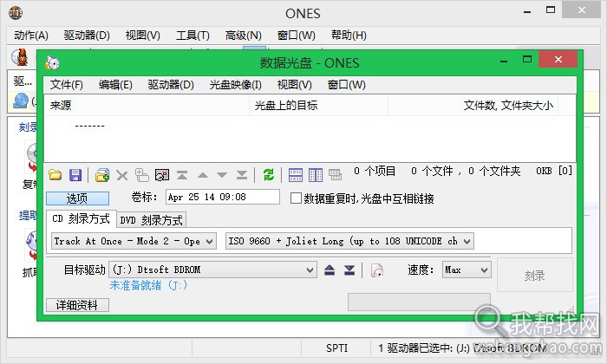The width and height of the screenshot is (607, 364).
Task: Click the '0 个项目' count text
Action: [x=375, y=171]
